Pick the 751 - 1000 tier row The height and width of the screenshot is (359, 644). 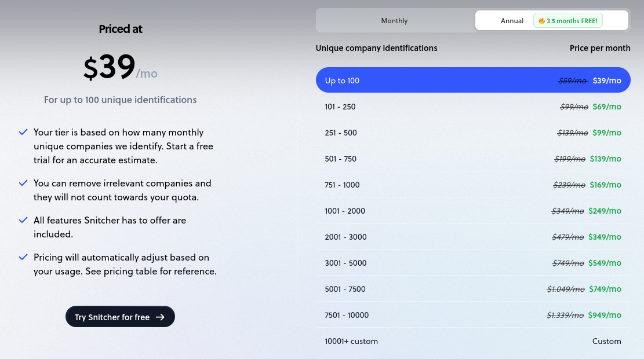point(473,185)
